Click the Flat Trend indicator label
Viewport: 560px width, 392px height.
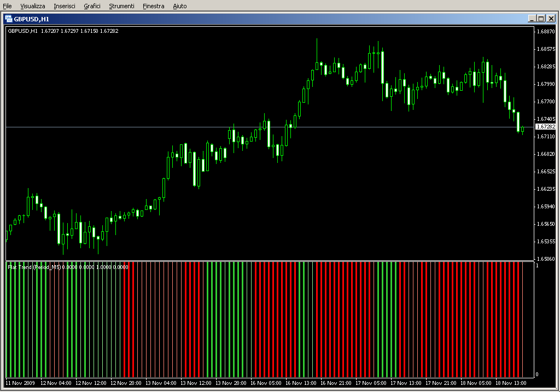pos(68,267)
